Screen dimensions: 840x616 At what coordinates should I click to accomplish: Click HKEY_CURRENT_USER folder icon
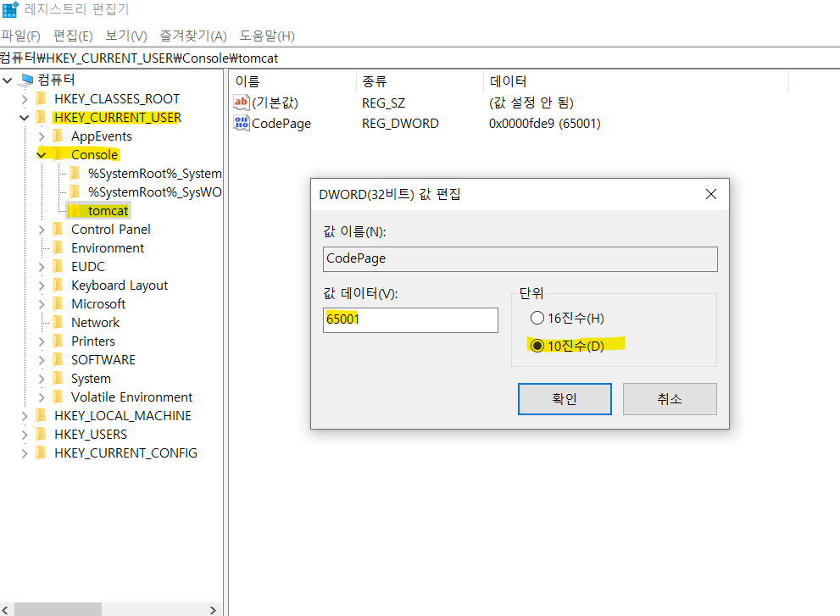(42, 117)
